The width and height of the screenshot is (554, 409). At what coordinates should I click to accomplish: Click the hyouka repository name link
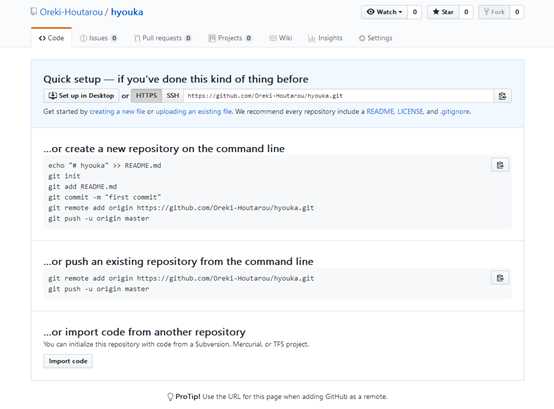[x=127, y=12]
